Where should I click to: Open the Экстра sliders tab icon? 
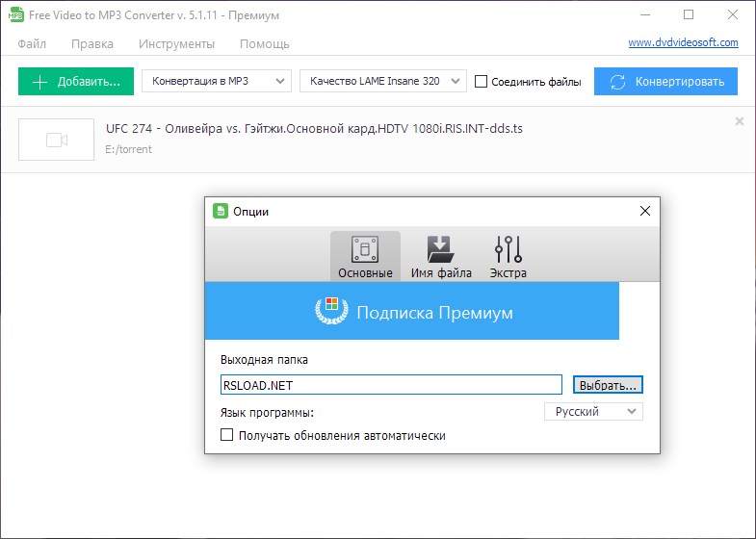pyautogui.click(x=508, y=250)
